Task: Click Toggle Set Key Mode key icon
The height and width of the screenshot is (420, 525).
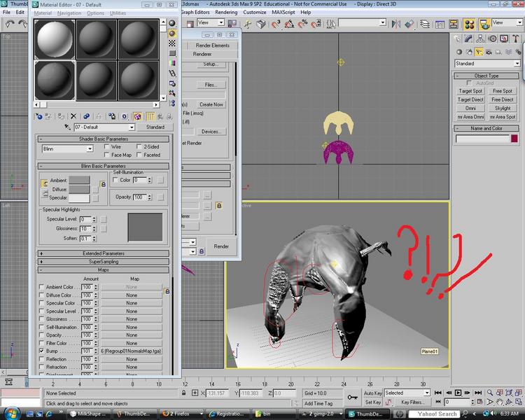Action: [352, 397]
